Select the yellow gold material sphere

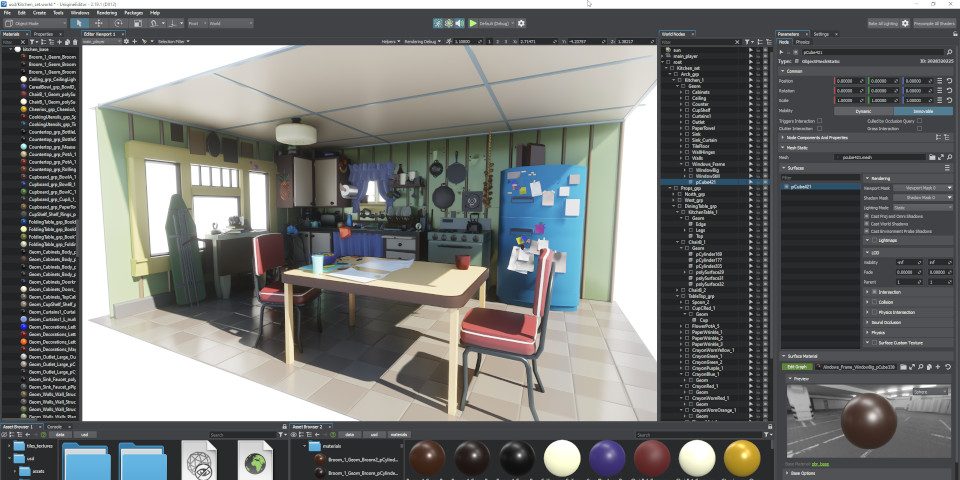coord(741,458)
